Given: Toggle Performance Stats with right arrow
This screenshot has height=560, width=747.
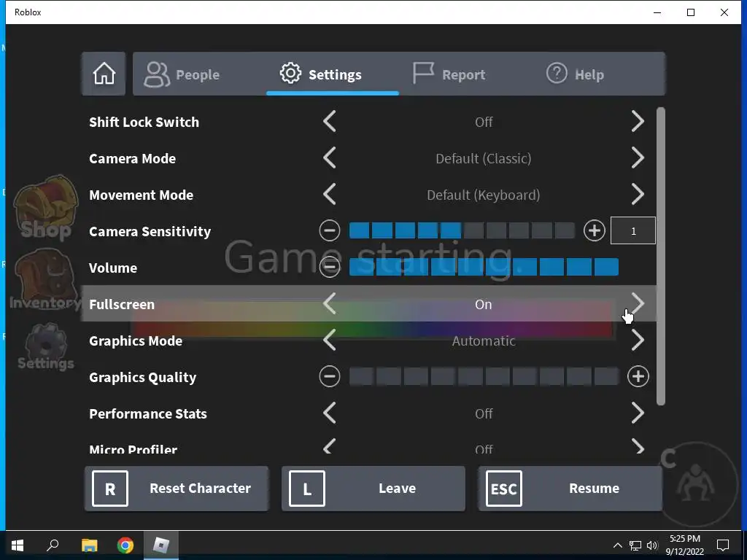Looking at the screenshot, I should pyautogui.click(x=638, y=413).
